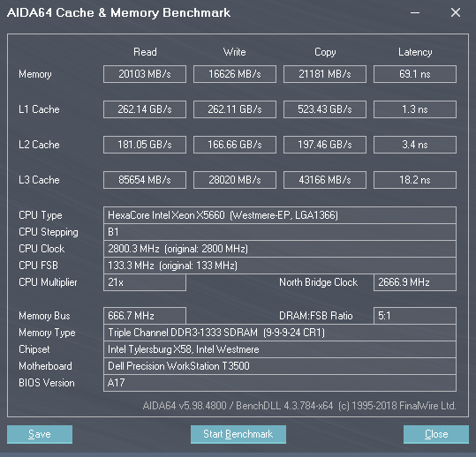Click the L1 Cache row label
This screenshot has width=476, height=457.
pos(39,109)
